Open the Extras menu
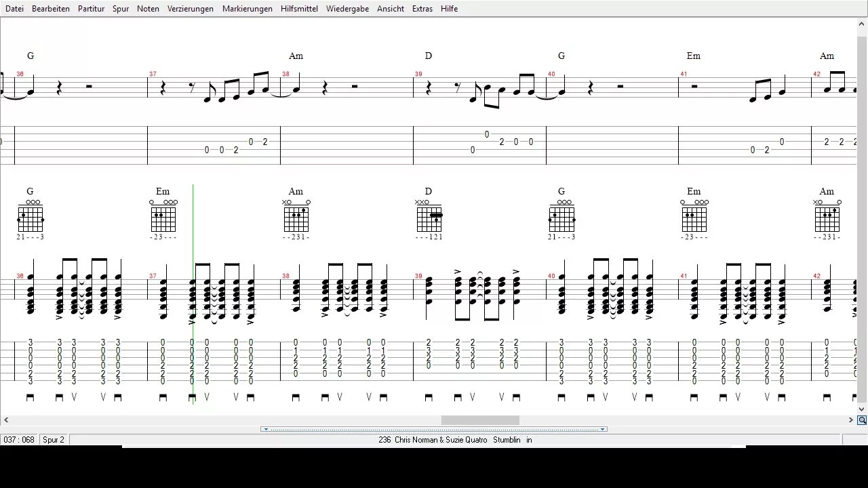Image resolution: width=868 pixels, height=488 pixels. tap(422, 9)
